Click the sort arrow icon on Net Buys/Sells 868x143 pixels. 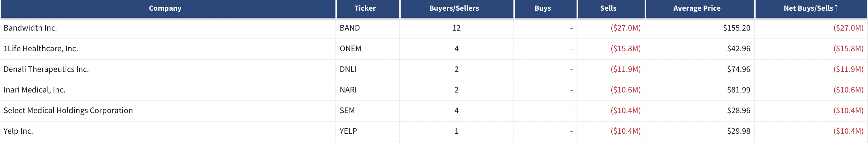coord(836,7)
